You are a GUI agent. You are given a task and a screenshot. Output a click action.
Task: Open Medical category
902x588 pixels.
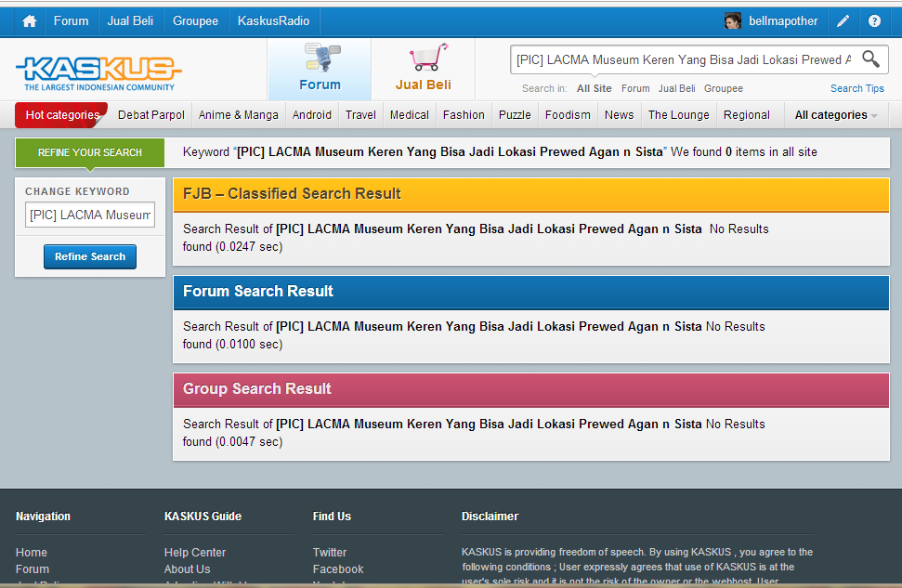409,115
